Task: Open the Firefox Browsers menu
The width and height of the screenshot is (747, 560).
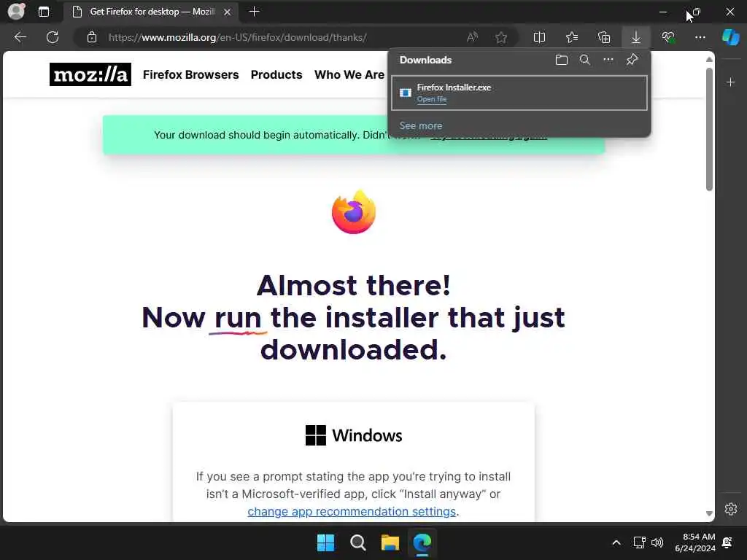Action: tap(190, 75)
